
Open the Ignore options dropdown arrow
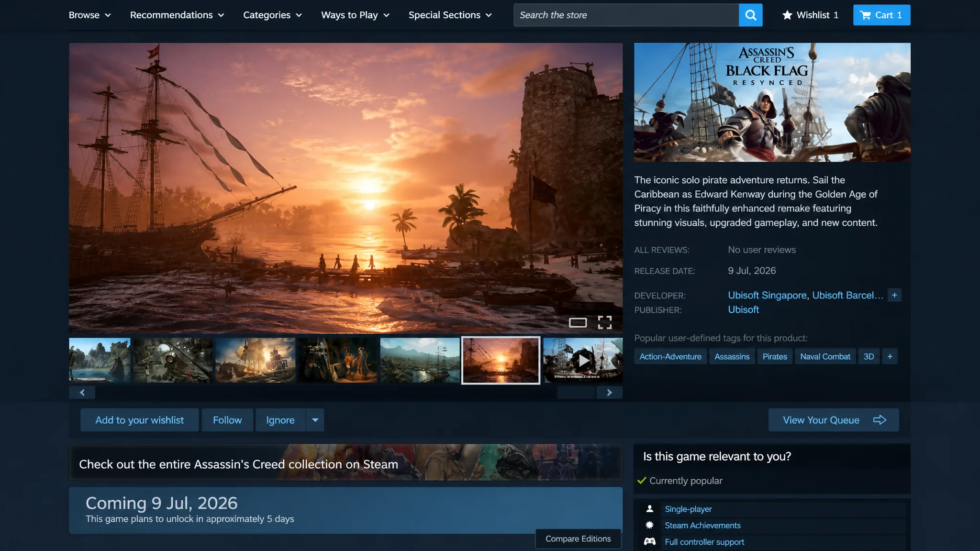coord(315,420)
